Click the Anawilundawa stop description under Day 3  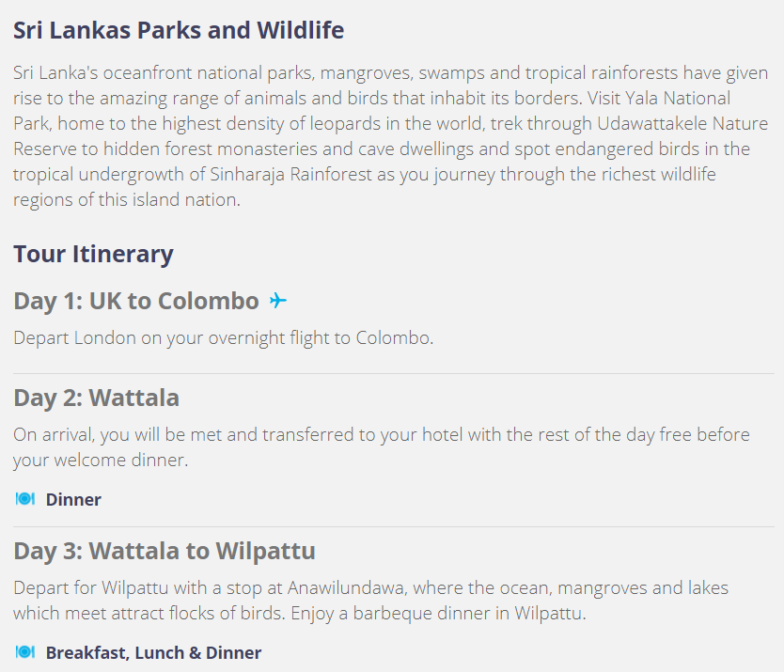click(x=371, y=600)
